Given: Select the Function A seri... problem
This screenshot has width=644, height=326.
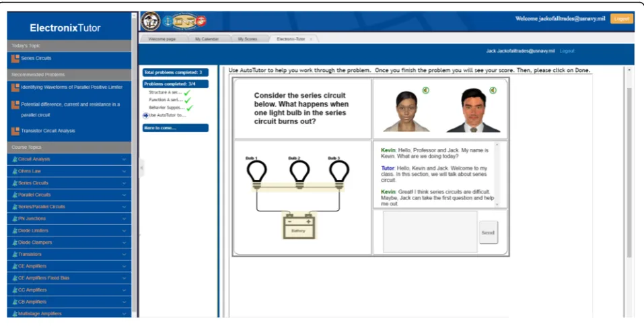Looking at the screenshot, I should pyautogui.click(x=166, y=100).
